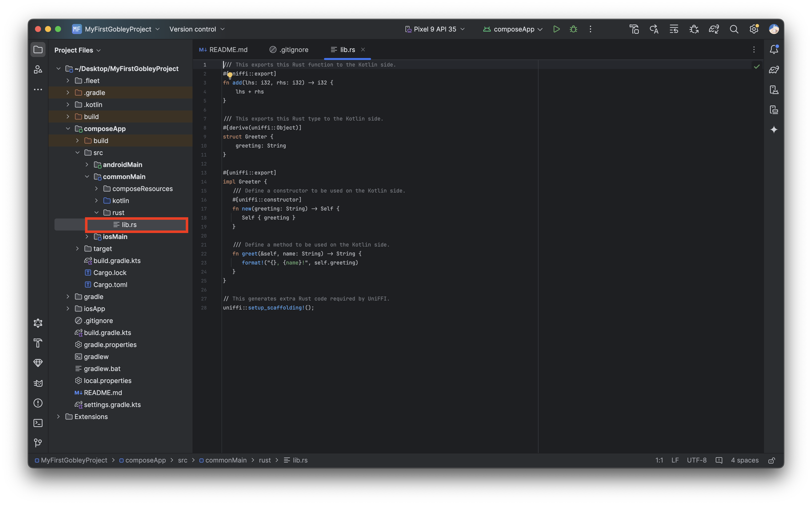
Task: Open the App Quality Insights gem icon
Action: coord(38,363)
